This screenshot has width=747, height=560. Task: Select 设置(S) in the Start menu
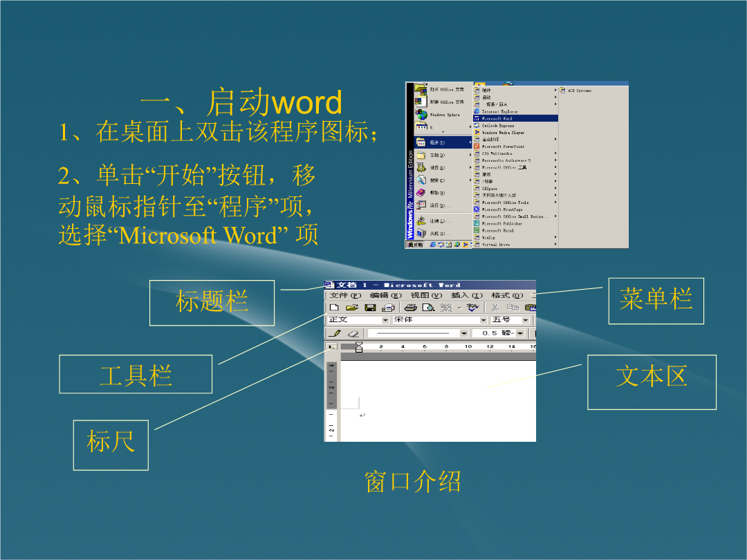tap(443, 167)
